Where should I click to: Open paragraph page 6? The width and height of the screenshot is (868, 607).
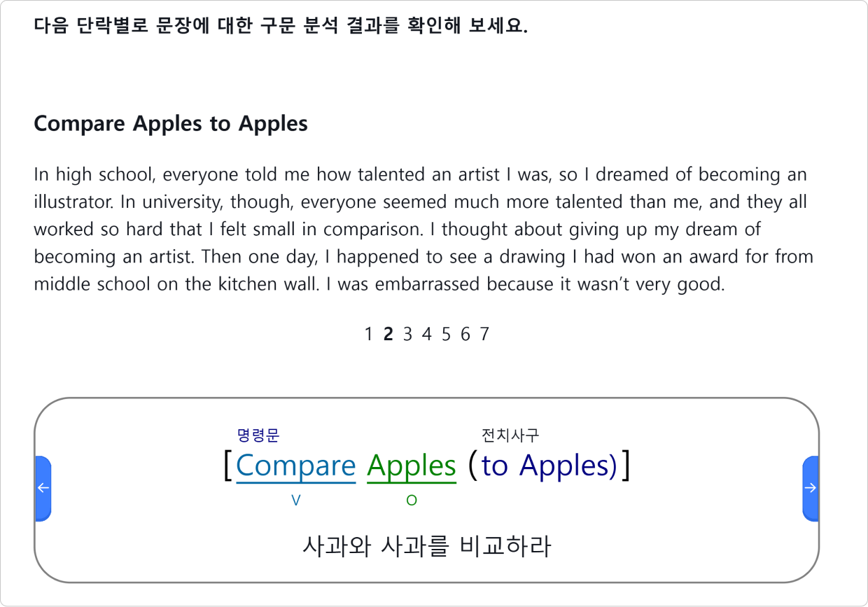tap(465, 335)
